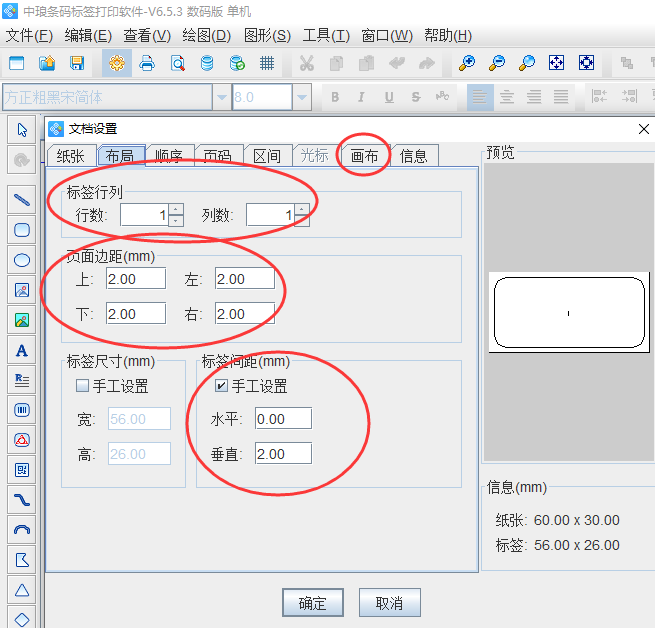Open document settings gear icon
Image resolution: width=655 pixels, height=628 pixels.
(117, 63)
